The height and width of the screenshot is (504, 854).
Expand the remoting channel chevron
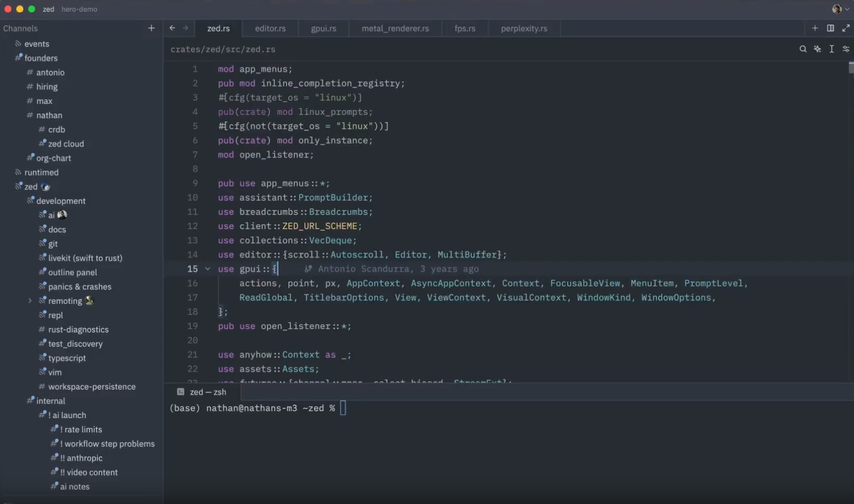(x=30, y=301)
